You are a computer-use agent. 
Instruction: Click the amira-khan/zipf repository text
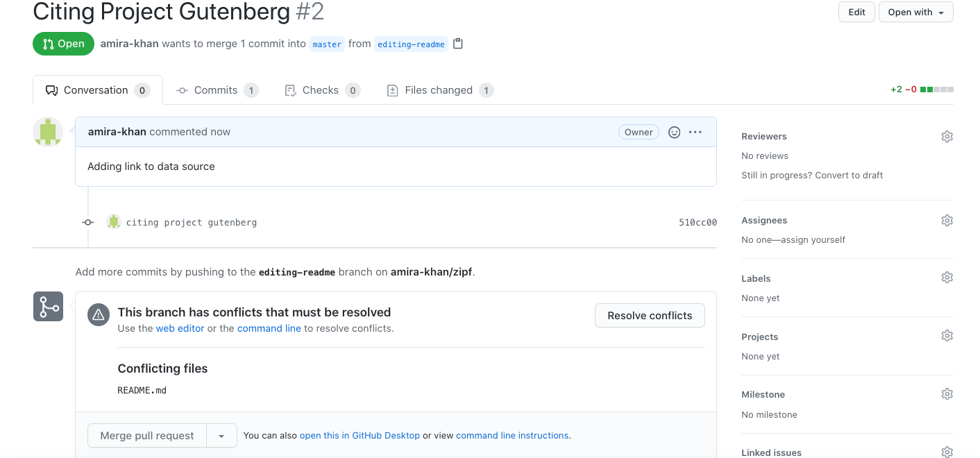click(x=432, y=272)
